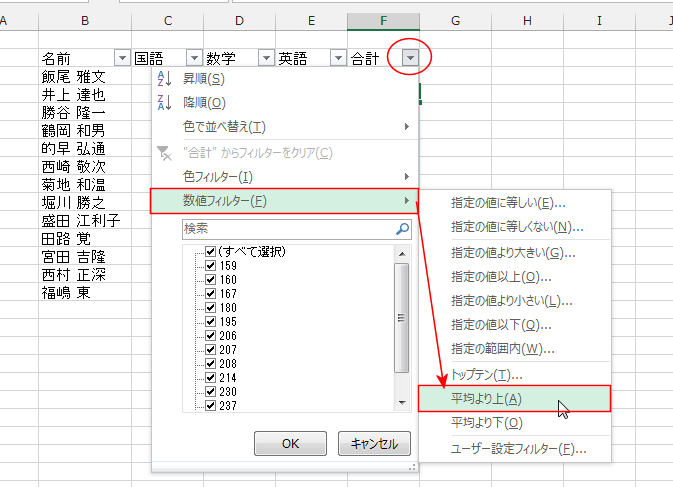673x487 pixels.
Task: Expand the 色で並べ替え submenu
Action: tap(284, 127)
